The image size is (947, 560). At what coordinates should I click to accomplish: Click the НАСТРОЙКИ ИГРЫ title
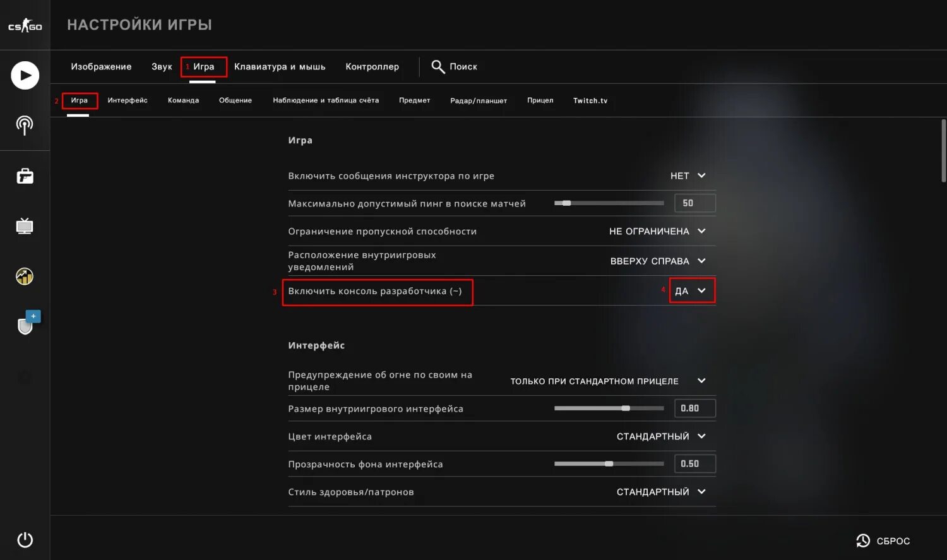coord(140,25)
